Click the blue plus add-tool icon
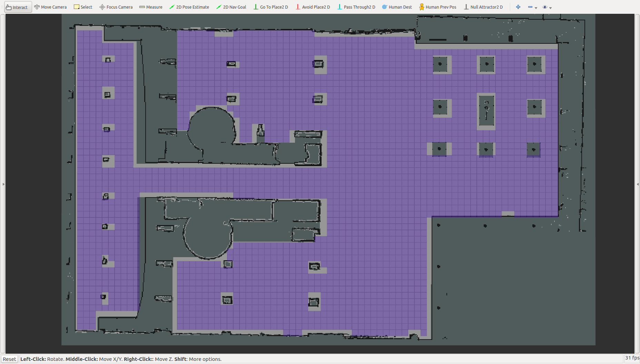This screenshot has height=364, width=640. click(x=518, y=7)
